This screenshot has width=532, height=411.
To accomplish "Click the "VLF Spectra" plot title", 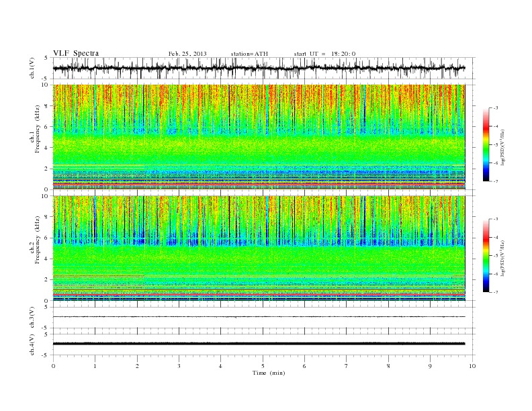I will pos(76,53).
